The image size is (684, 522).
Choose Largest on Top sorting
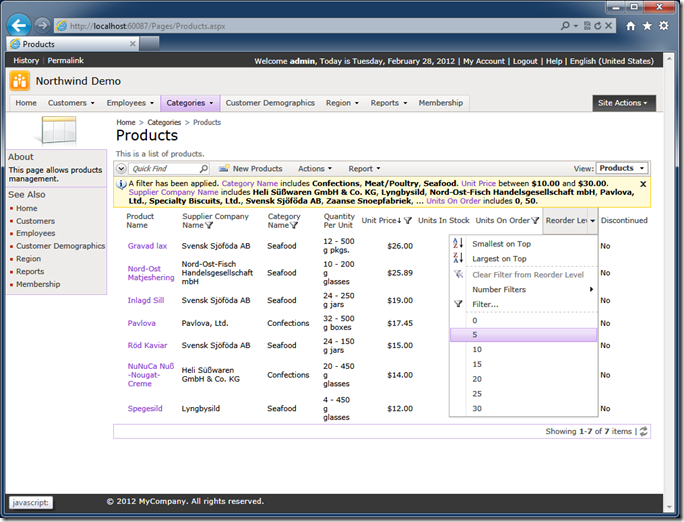(x=499, y=259)
